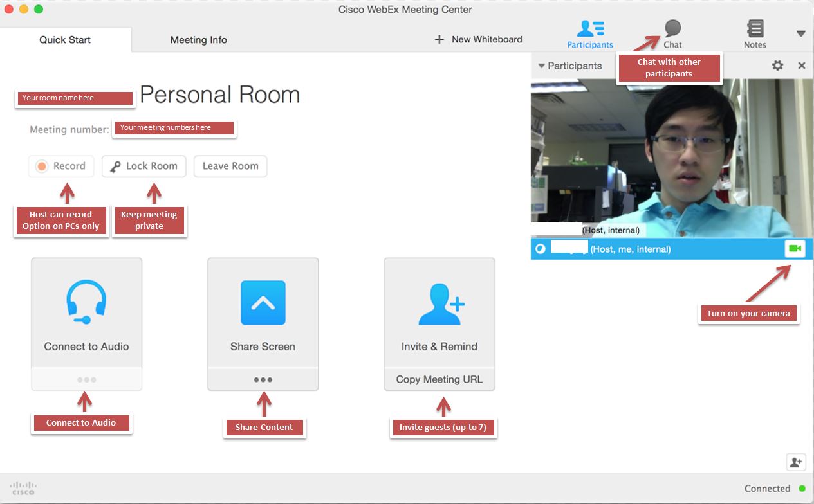Click the Personal Room title text
Viewport: 814px width, 504px height.
click(x=219, y=95)
